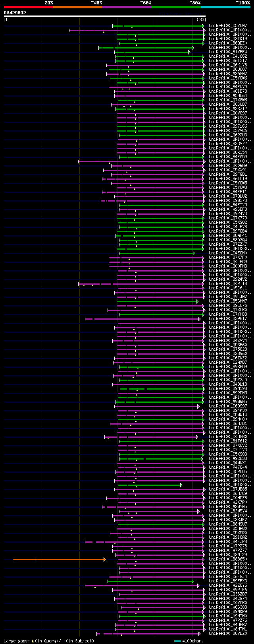Select the UniRef100_B8HSU7 label

tap(228, 524)
